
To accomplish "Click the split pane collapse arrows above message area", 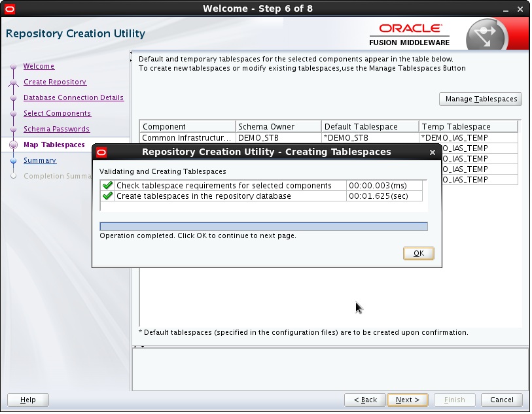I will [x=139, y=347].
